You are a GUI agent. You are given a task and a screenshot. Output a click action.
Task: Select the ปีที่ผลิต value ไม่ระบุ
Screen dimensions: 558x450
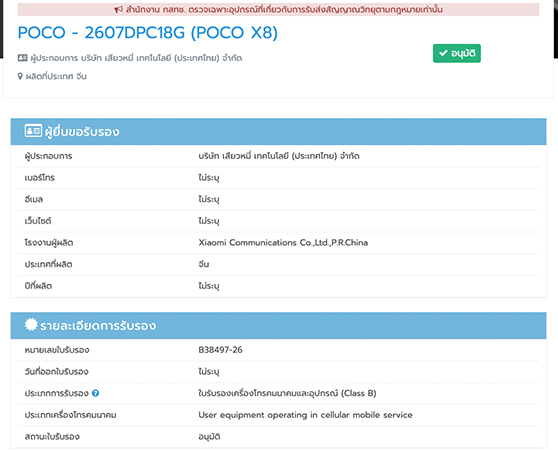(x=209, y=286)
